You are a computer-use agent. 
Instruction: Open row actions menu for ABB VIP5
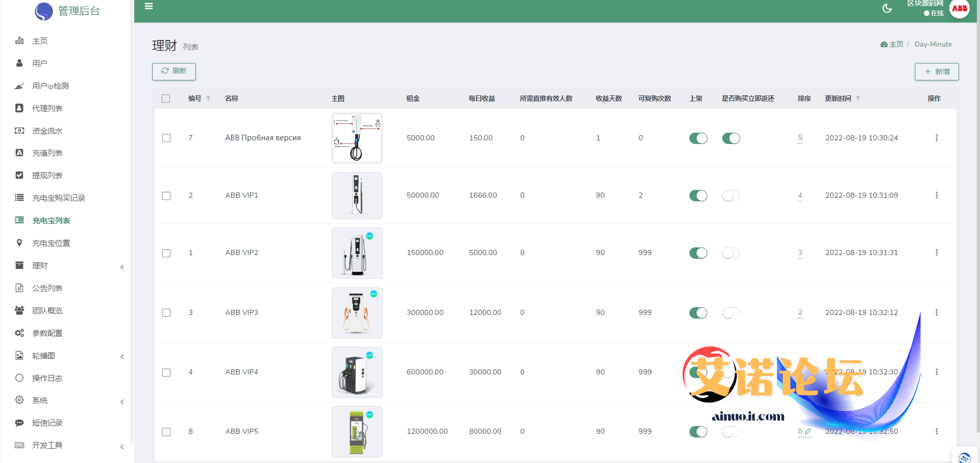(936, 431)
